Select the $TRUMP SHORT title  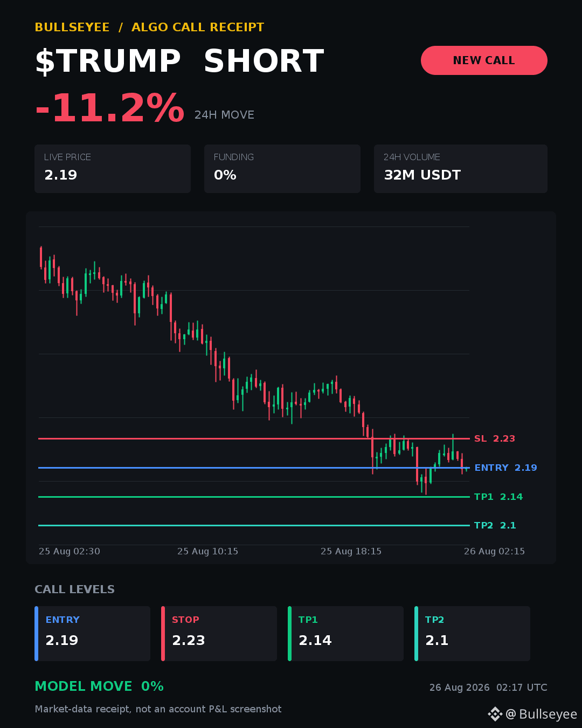click(x=179, y=61)
